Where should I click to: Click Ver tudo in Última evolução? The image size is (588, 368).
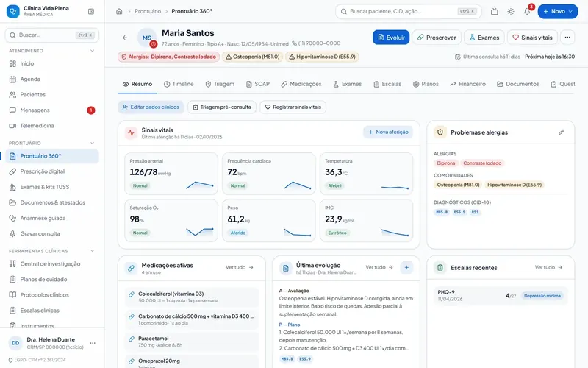[x=379, y=267]
